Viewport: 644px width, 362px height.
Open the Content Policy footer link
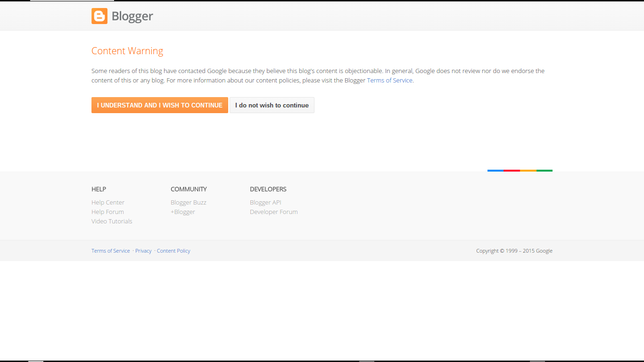[x=173, y=251]
